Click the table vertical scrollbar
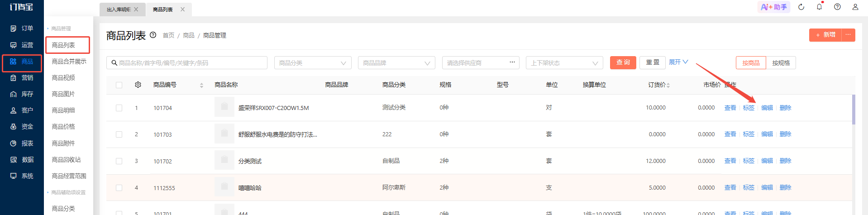The image size is (868, 215). tap(854, 110)
